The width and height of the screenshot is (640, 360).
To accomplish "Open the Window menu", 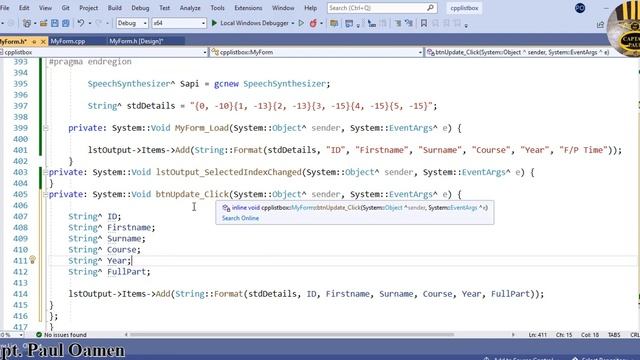I will [283, 8].
